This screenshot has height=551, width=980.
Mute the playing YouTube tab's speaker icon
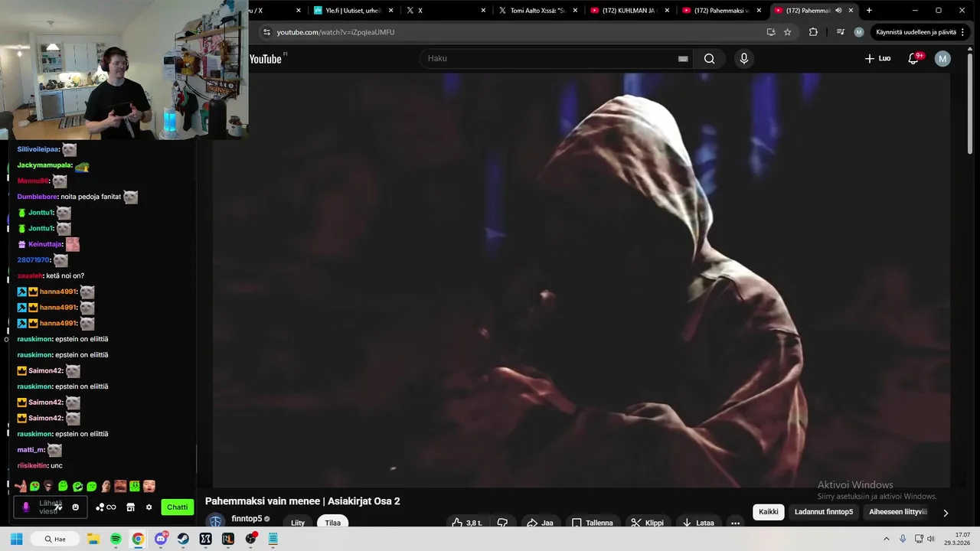pos(838,11)
